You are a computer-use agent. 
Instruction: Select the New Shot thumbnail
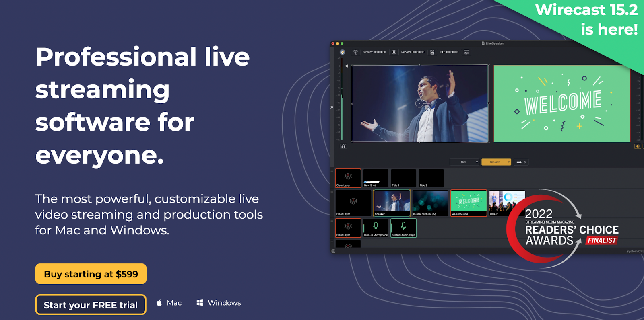coord(376,178)
